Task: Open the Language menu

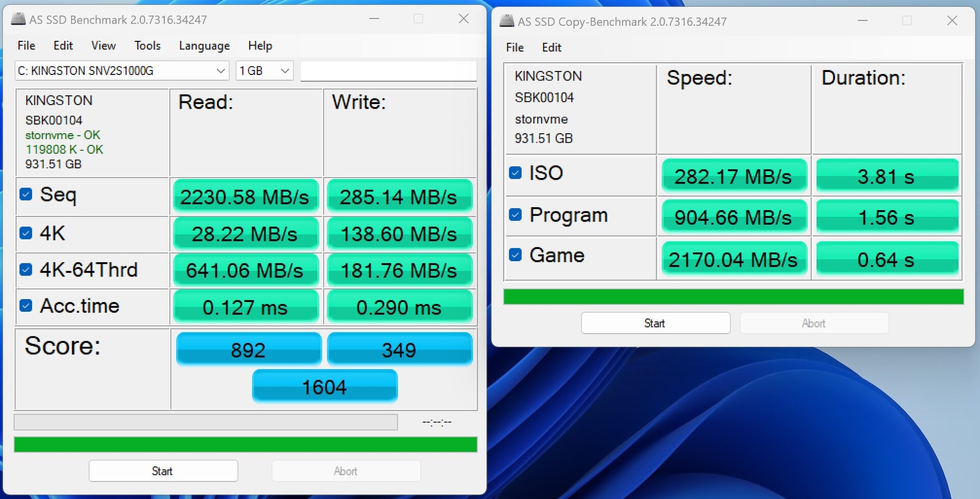Action: 204,46
